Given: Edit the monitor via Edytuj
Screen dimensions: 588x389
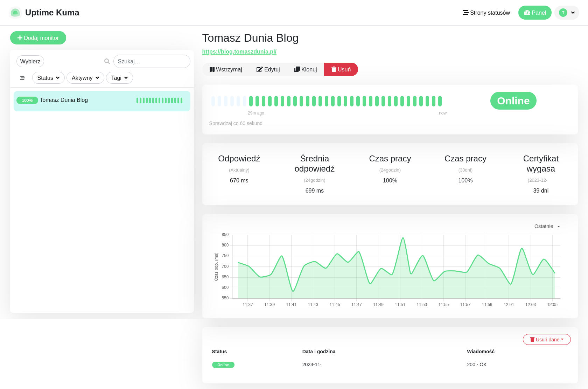Looking at the screenshot, I should [x=268, y=69].
